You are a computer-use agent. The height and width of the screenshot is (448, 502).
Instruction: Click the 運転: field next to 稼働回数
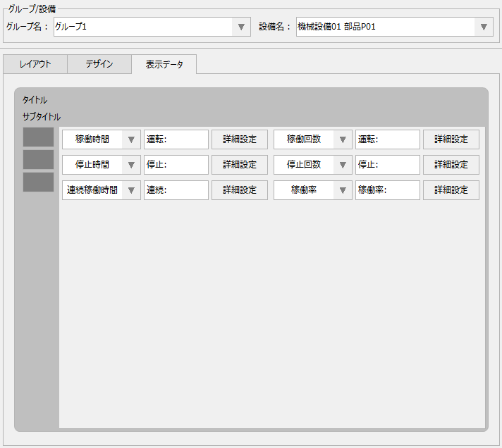[388, 139]
